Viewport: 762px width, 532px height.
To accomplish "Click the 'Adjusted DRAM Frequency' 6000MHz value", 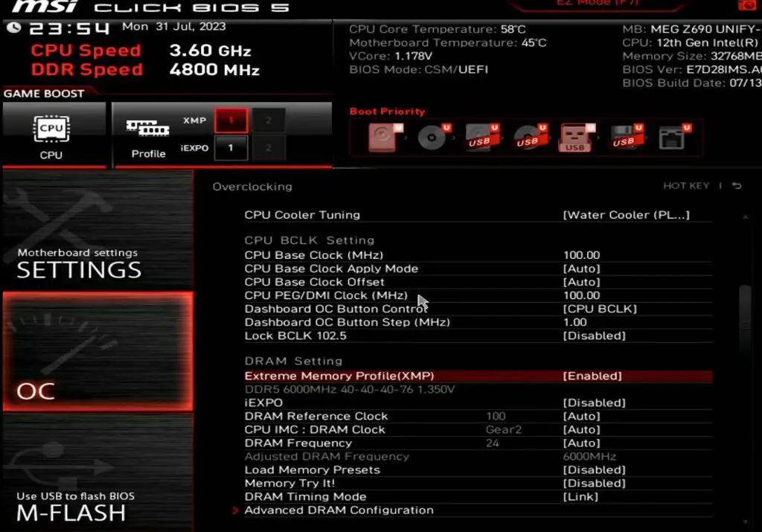I will point(589,457).
